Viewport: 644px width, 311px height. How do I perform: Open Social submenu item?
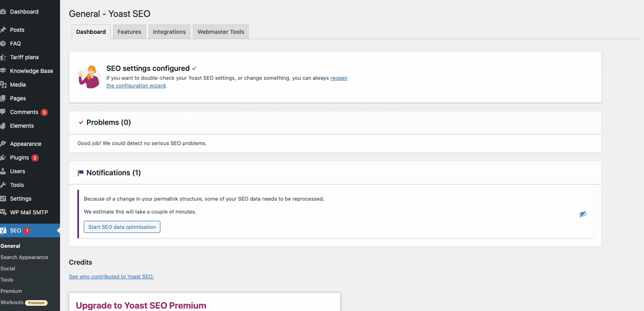[8, 268]
